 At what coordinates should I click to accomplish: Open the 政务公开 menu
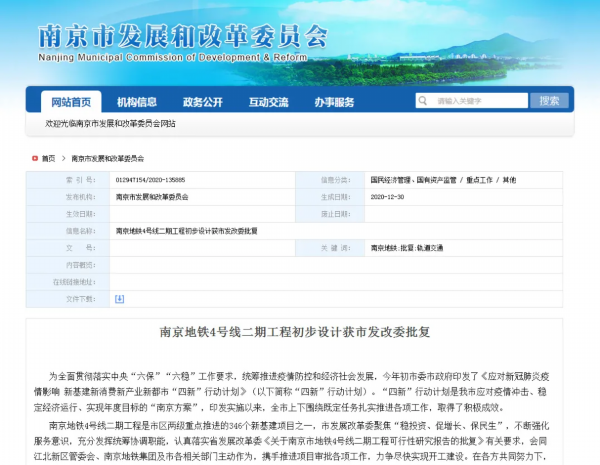coord(203,102)
